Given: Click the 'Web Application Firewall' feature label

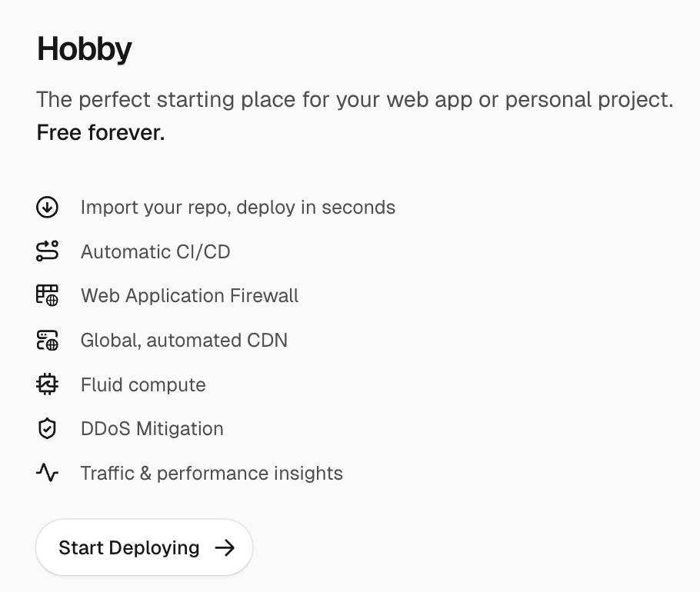Looking at the screenshot, I should click(189, 296).
